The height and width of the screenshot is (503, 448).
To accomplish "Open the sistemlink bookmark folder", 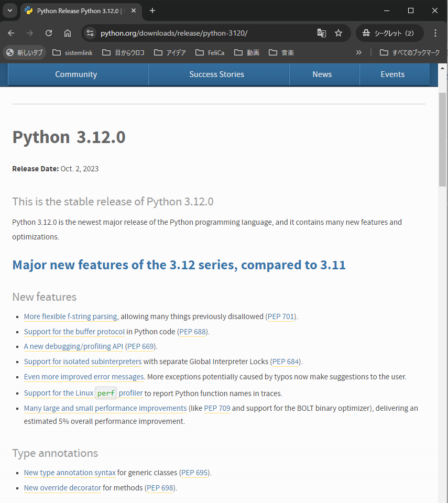I will pos(72,52).
